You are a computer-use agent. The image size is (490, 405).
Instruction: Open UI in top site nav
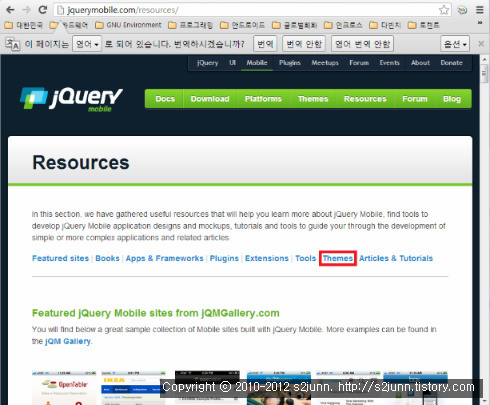[x=232, y=63]
